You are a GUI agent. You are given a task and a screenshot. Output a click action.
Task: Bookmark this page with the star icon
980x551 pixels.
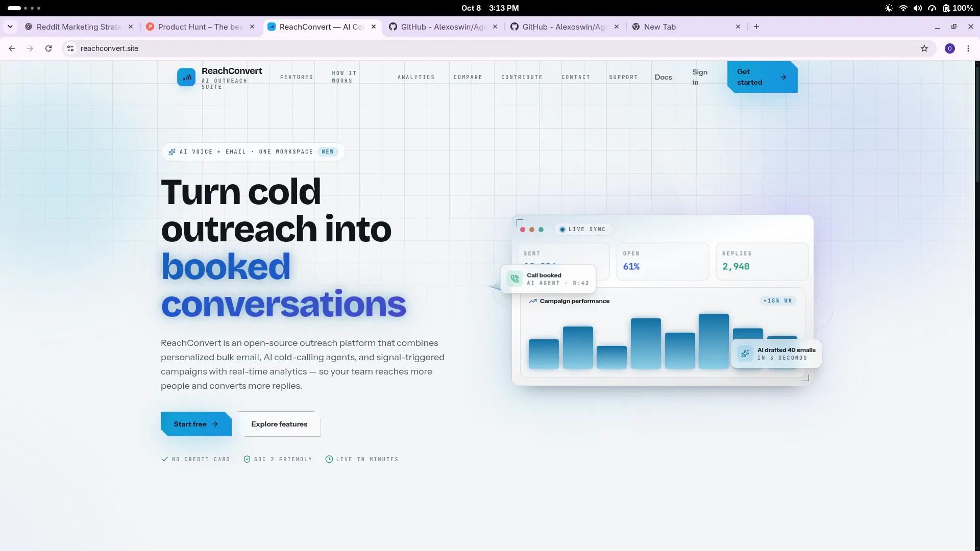click(x=924, y=48)
